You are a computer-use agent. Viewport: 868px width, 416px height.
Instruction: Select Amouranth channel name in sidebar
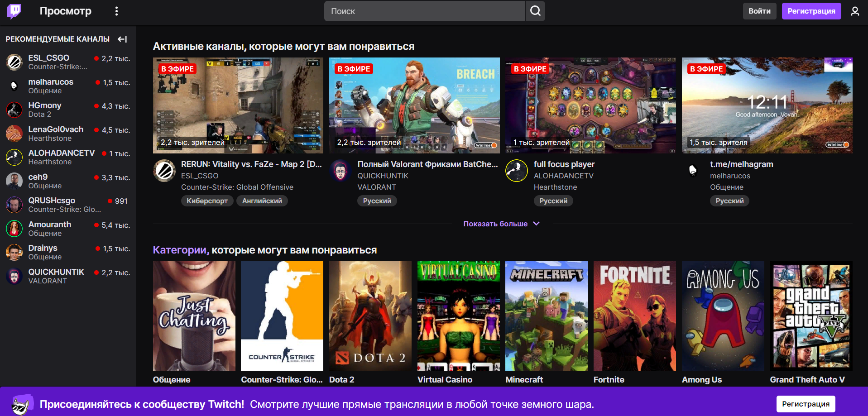coord(50,225)
